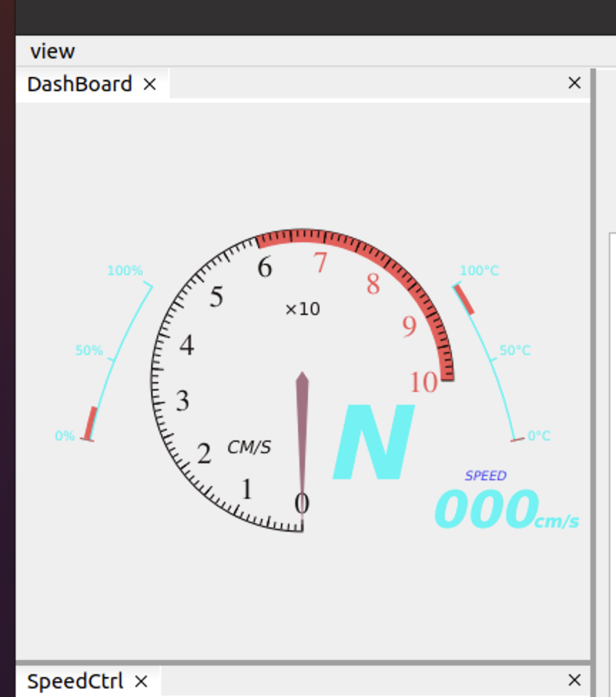This screenshot has height=697, width=616.
Task: Click the red marker near 100°C
Action: point(463,299)
